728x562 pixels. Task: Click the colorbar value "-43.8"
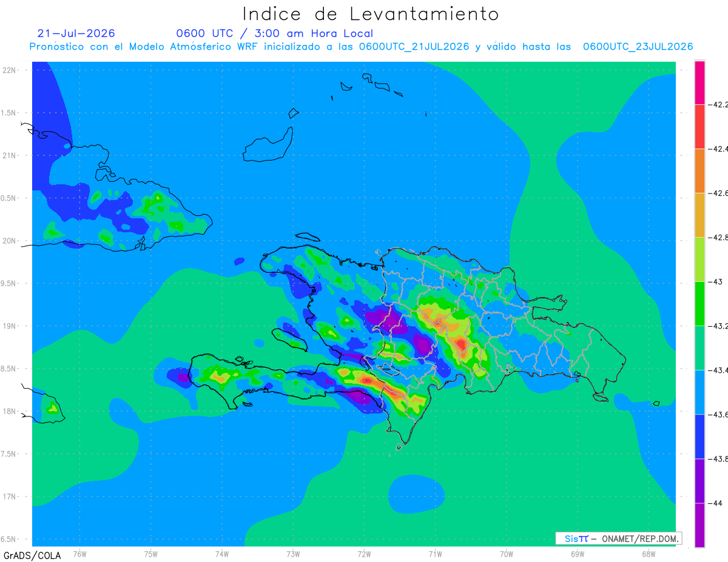(718, 459)
